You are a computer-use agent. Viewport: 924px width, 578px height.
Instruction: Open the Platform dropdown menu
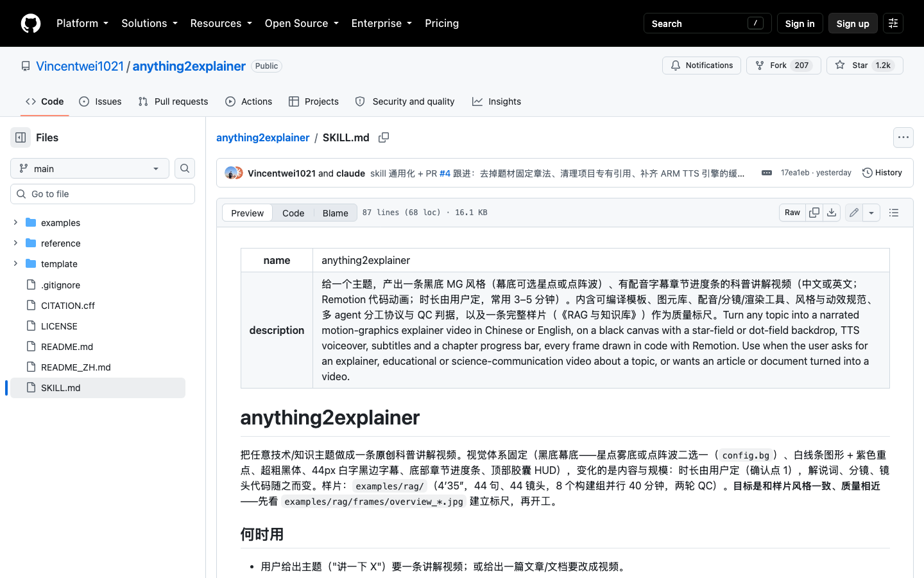point(82,23)
